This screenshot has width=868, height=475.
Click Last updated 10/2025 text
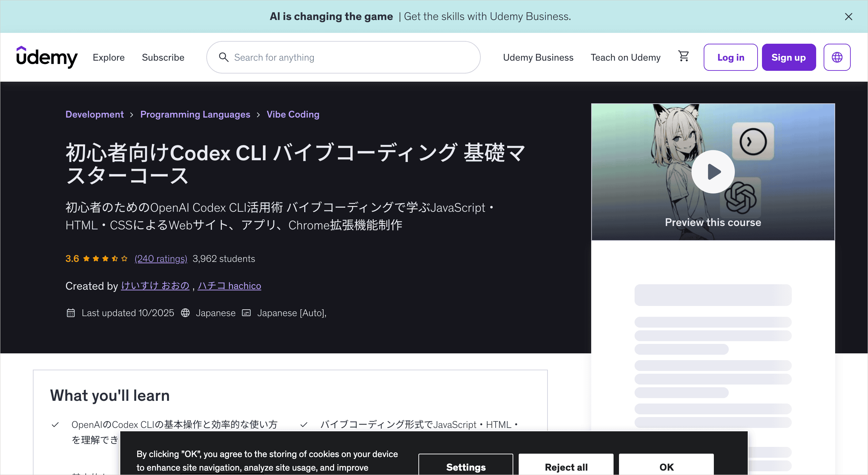coord(128,313)
